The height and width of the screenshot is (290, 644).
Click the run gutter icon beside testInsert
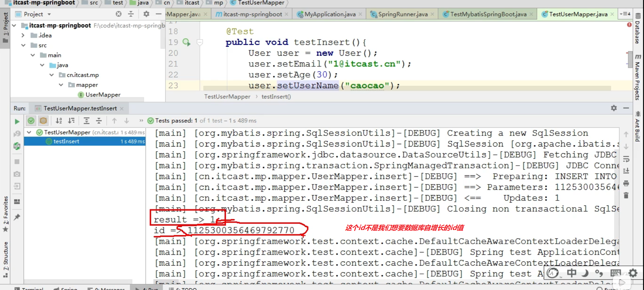[186, 42]
